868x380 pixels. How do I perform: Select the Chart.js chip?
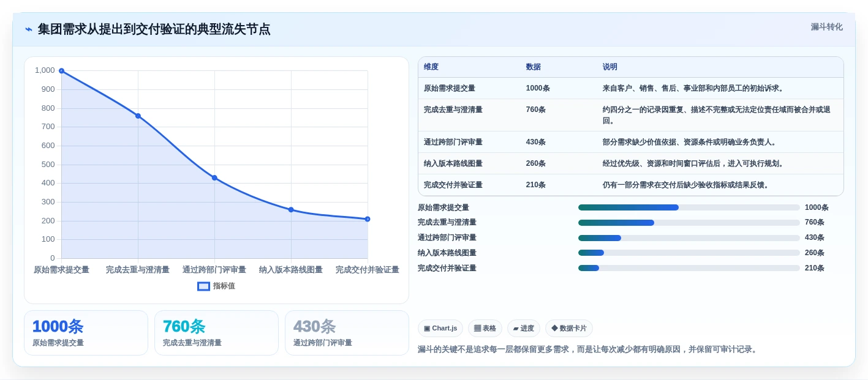(440, 328)
